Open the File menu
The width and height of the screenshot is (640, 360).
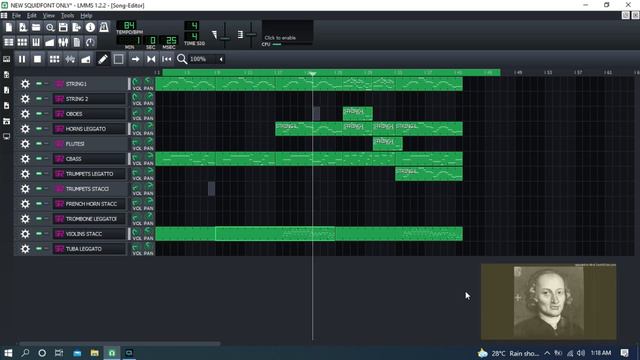tap(16, 16)
